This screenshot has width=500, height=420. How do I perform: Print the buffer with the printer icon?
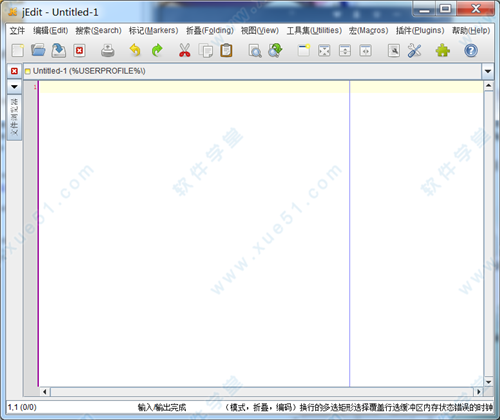click(108, 51)
